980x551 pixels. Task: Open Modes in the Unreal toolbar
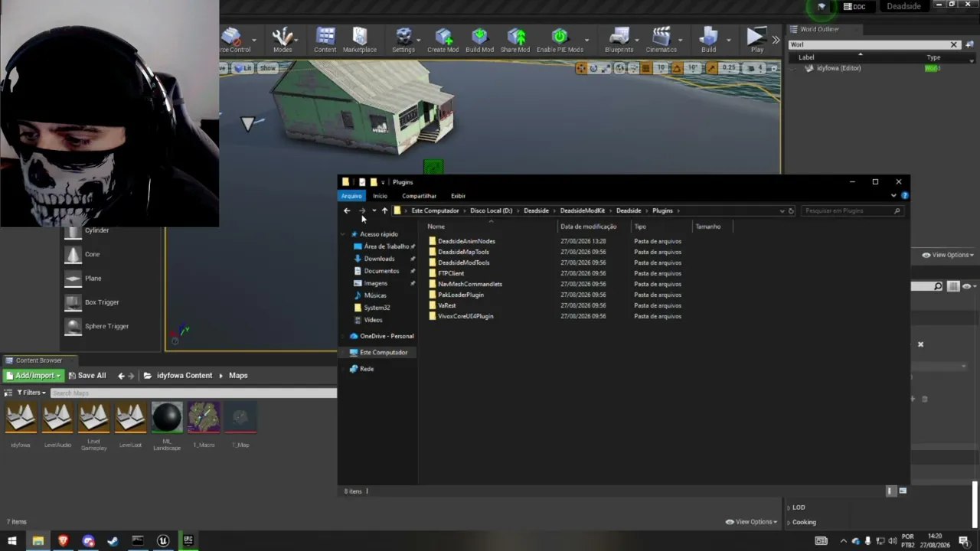tap(283, 40)
